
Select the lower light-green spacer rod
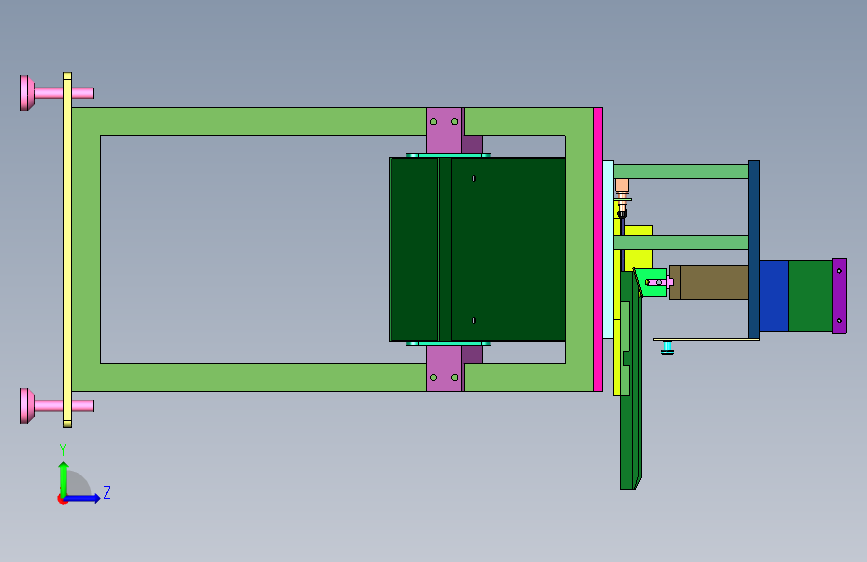(681, 242)
